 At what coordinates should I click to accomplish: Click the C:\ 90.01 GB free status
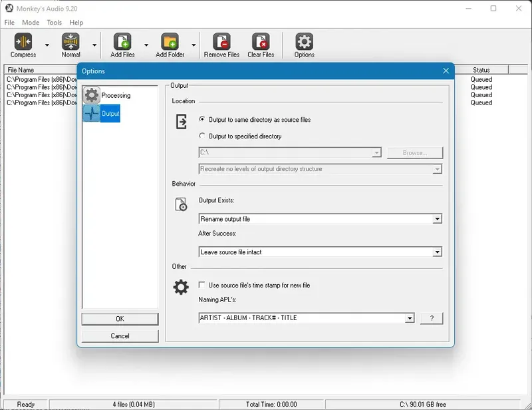pyautogui.click(x=423, y=404)
